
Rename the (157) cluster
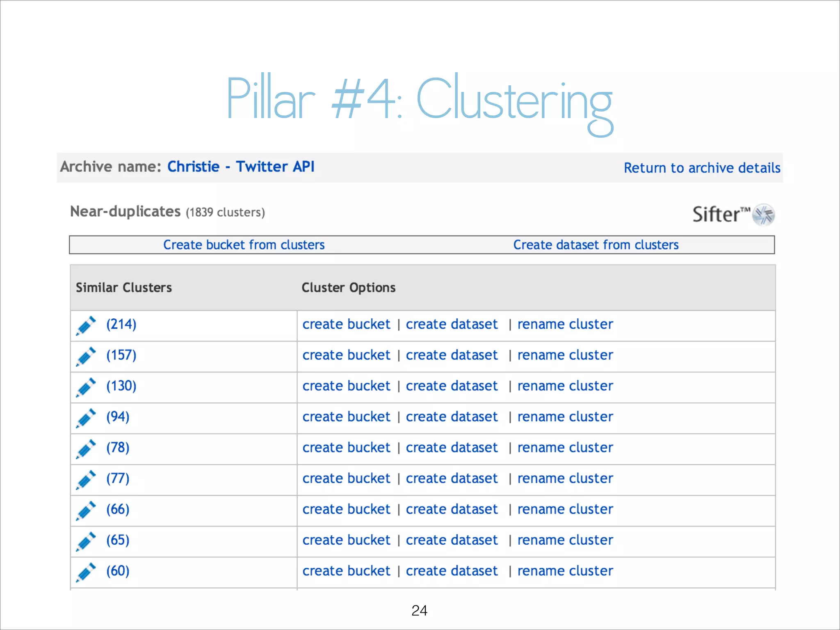click(565, 355)
